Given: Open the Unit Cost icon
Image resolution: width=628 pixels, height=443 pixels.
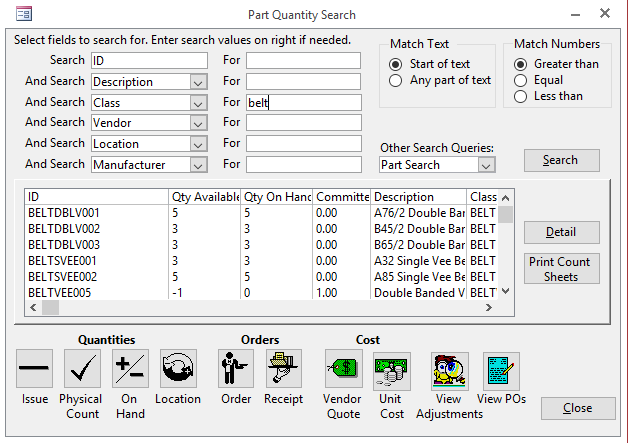Looking at the screenshot, I should [392, 370].
